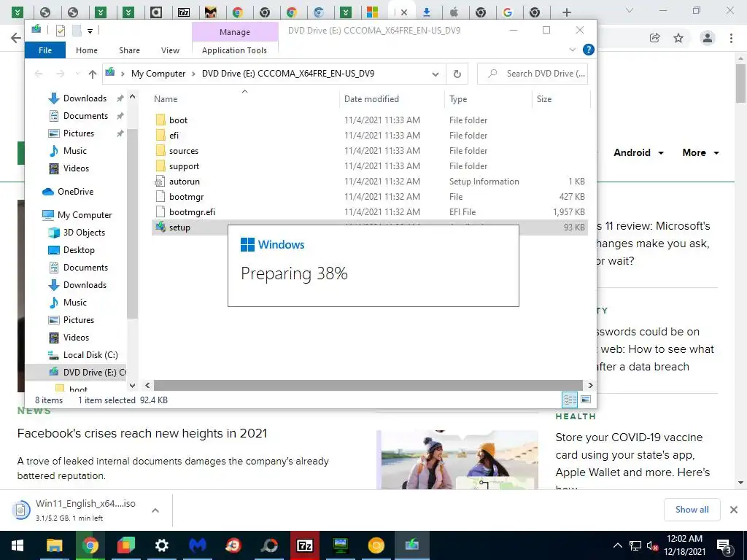Select the sources folder
The width and height of the screenshot is (747, 560).
click(183, 150)
